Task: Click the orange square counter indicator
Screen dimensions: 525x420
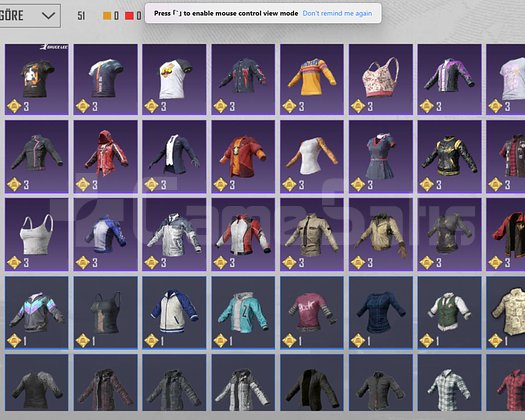Action: [107, 16]
